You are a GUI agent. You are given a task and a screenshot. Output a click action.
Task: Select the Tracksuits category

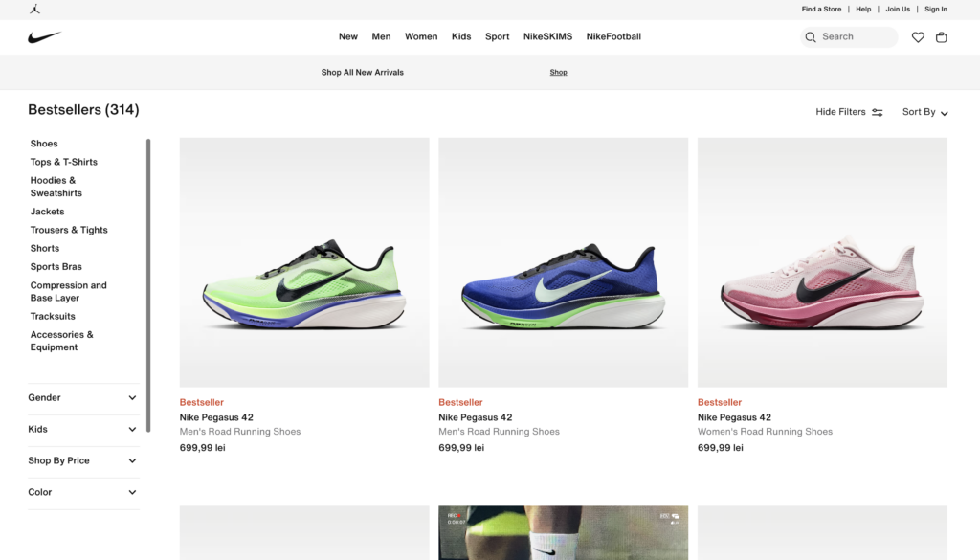[53, 316]
